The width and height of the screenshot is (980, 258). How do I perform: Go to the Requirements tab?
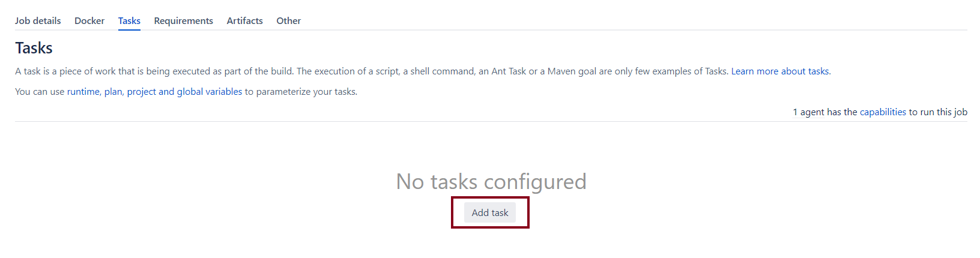(183, 20)
